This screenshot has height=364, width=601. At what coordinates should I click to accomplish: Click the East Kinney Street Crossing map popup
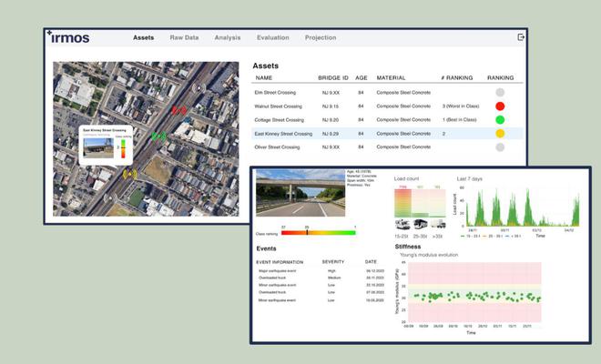107,147
